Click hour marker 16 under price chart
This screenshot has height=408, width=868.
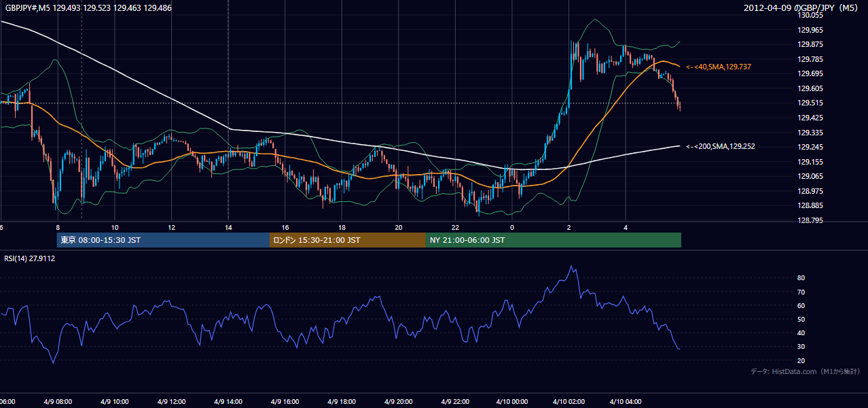point(285,227)
